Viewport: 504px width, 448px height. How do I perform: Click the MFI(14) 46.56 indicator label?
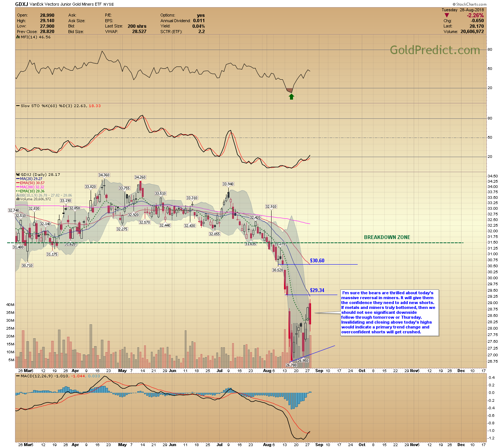pos(33,37)
